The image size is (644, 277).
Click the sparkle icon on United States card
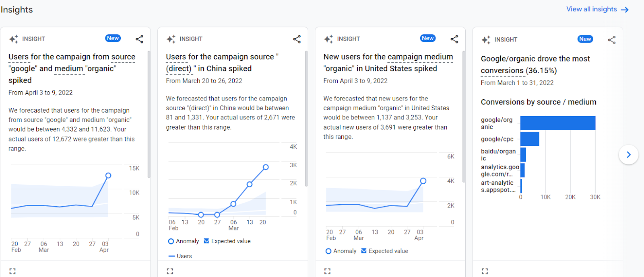pos(328,39)
